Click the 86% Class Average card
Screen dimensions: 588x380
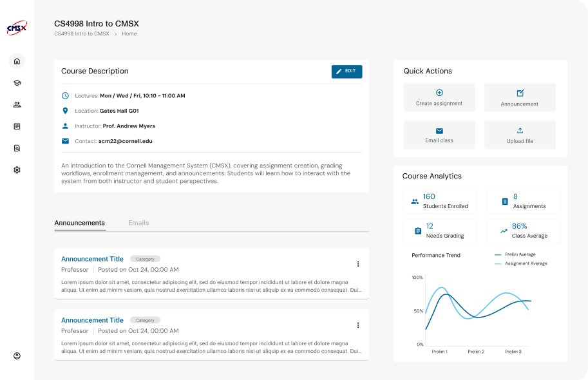pyautogui.click(x=524, y=231)
